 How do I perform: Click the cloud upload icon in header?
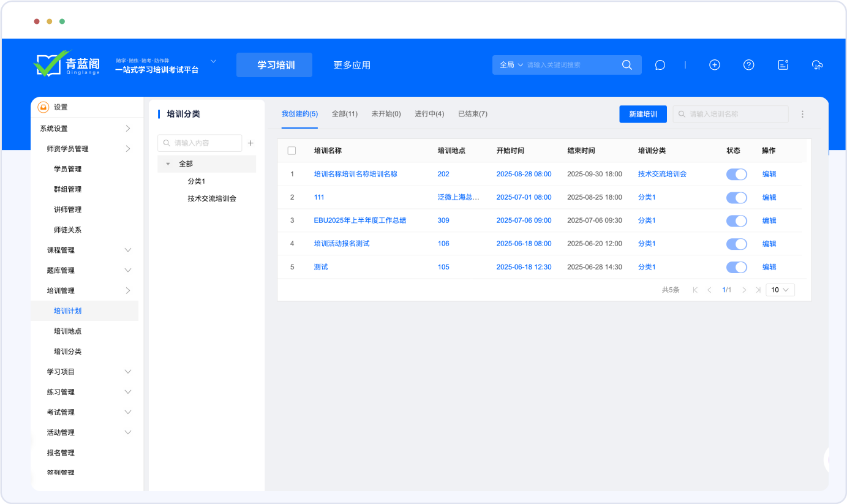(817, 65)
